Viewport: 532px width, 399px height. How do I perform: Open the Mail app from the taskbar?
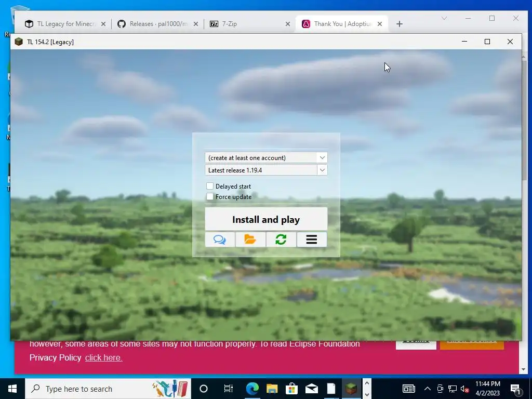pos(312,389)
